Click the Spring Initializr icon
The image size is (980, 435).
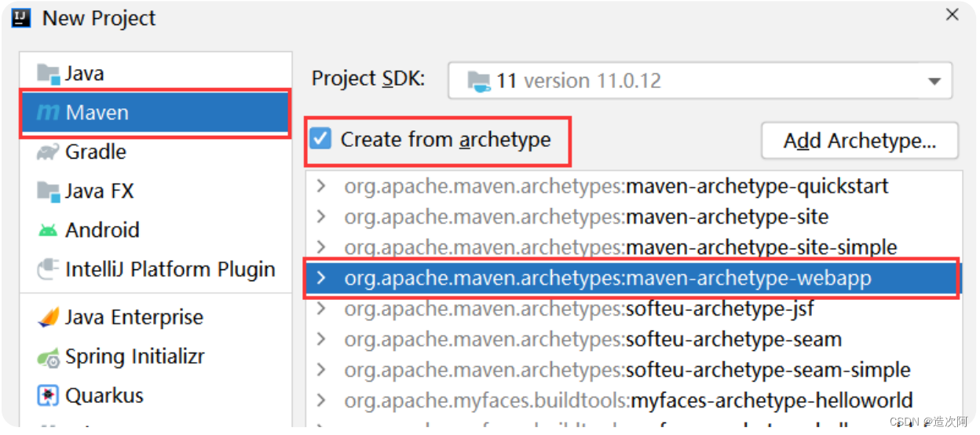tap(49, 357)
